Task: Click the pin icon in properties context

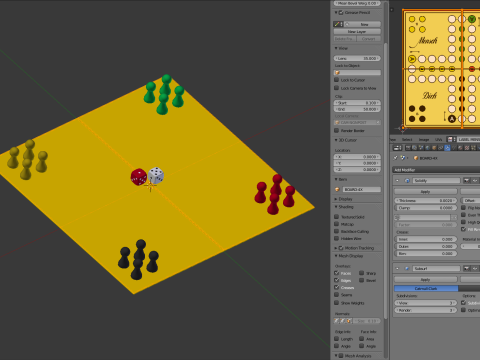Action: (x=396, y=158)
